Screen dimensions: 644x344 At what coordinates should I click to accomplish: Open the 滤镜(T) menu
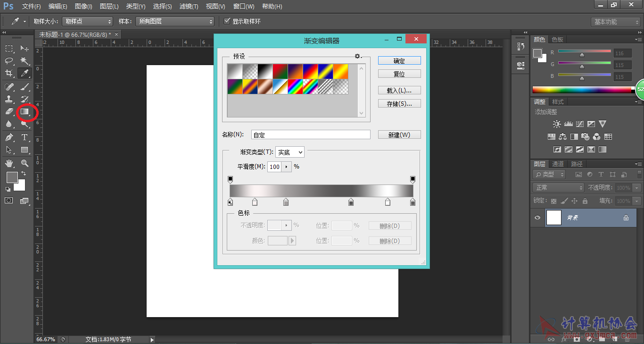[x=189, y=7]
